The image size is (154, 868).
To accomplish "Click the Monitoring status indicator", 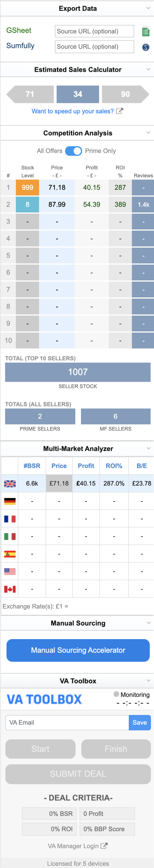I will pos(116,694).
